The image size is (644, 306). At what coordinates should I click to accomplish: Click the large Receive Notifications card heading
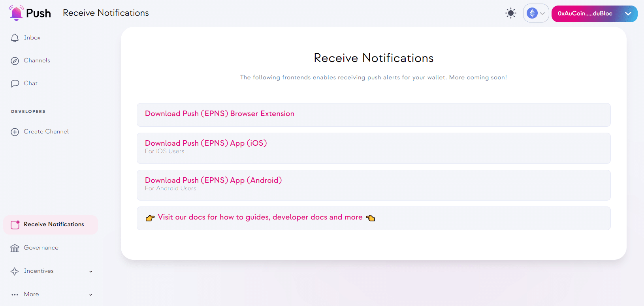tap(374, 58)
